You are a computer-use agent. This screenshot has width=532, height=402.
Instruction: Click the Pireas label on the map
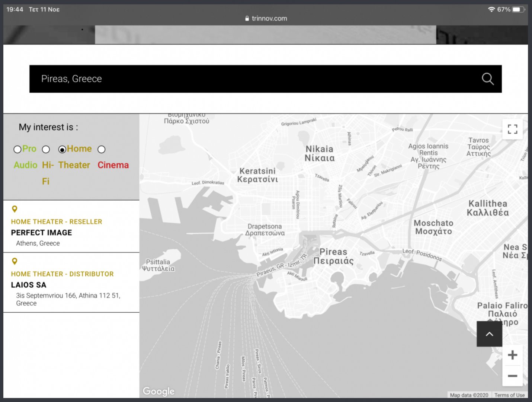[333, 256]
